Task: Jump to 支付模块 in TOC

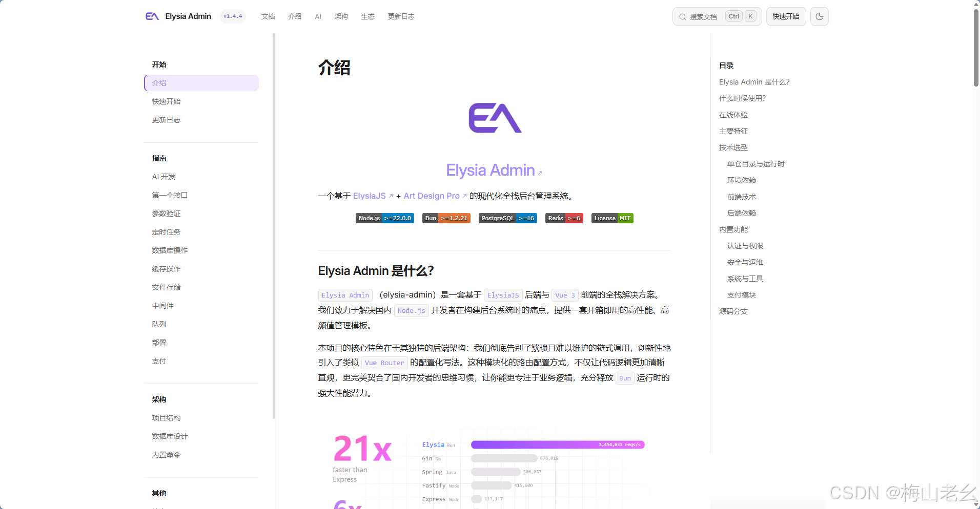Action: [x=741, y=295]
